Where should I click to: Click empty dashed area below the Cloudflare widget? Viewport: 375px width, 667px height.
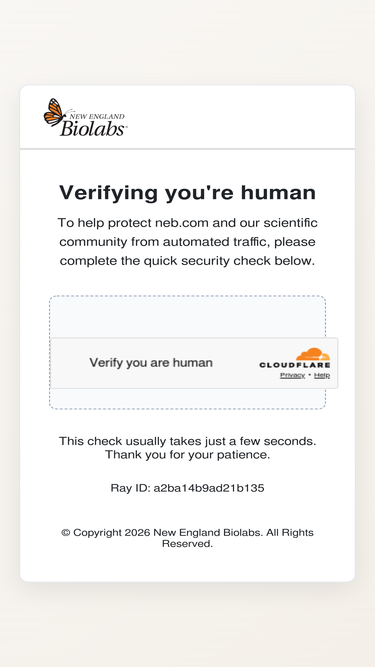[x=188, y=399]
